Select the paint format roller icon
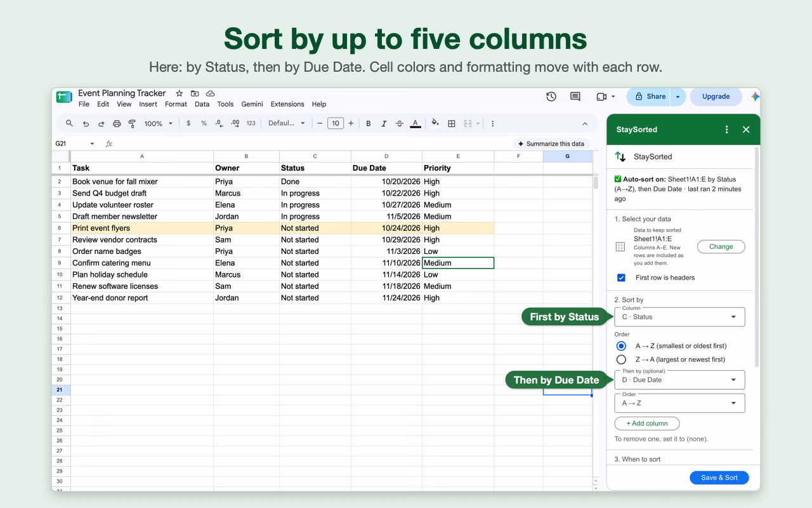This screenshot has height=508, width=812. point(132,123)
